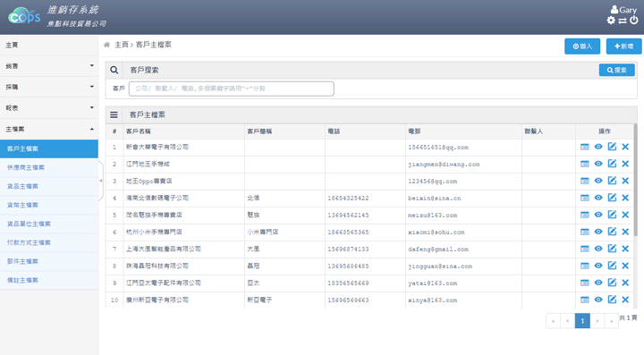Edit the xiaomi@sohu.com customer record
This screenshot has height=355, width=644.
612,232
